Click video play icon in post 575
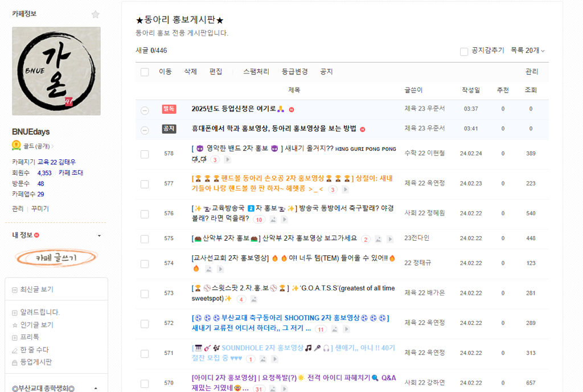Image resolution: width=583 pixels, height=392 pixels. tap(389, 240)
